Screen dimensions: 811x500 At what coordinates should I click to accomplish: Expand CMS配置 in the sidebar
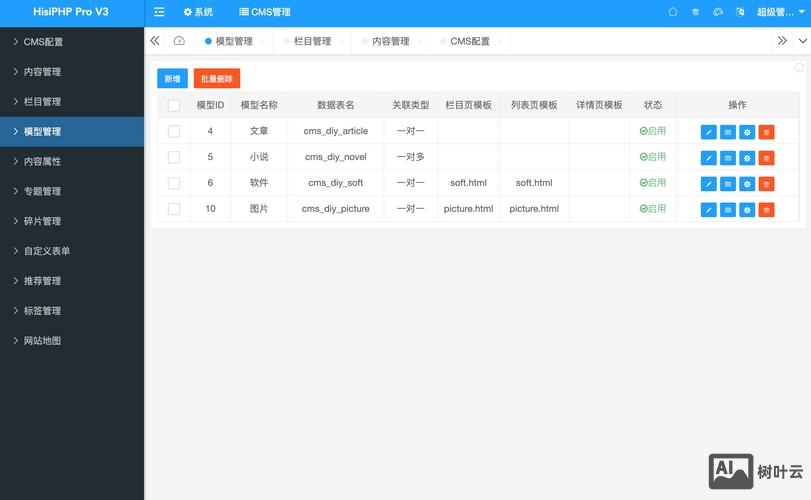72,42
